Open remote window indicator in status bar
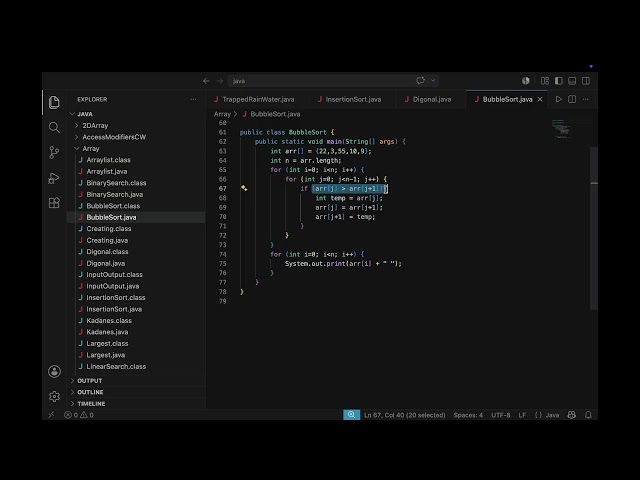 51,415
